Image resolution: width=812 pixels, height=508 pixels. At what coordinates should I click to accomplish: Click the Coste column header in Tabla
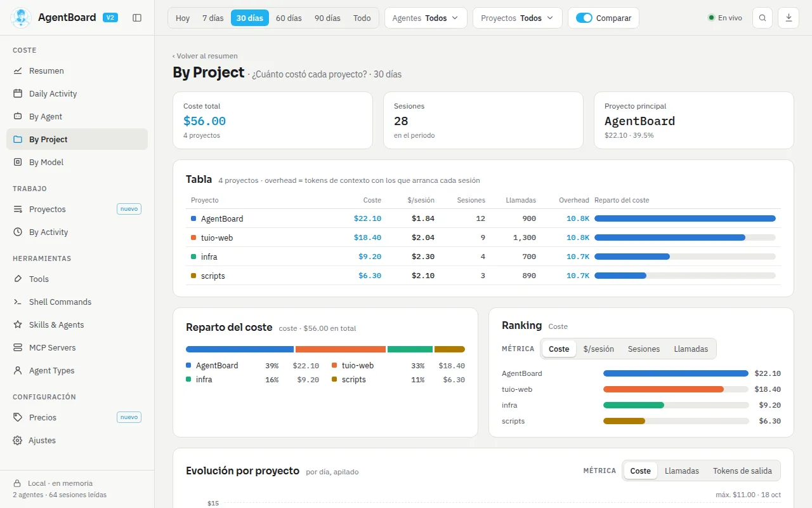(372, 200)
